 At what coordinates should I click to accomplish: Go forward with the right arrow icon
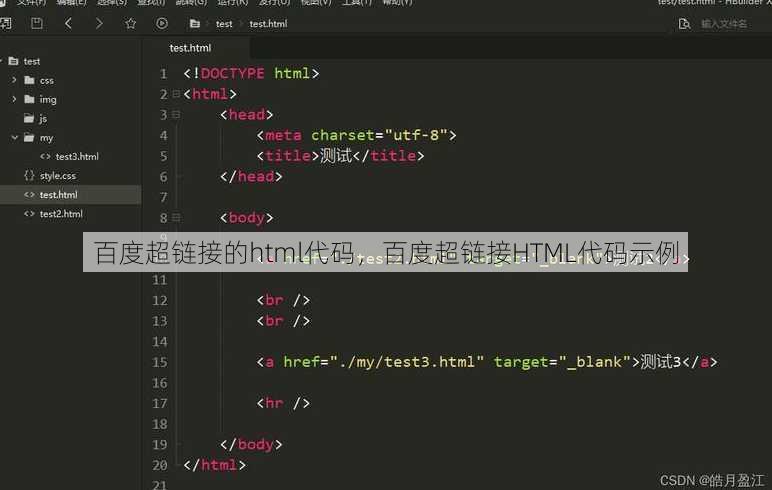pos(99,23)
